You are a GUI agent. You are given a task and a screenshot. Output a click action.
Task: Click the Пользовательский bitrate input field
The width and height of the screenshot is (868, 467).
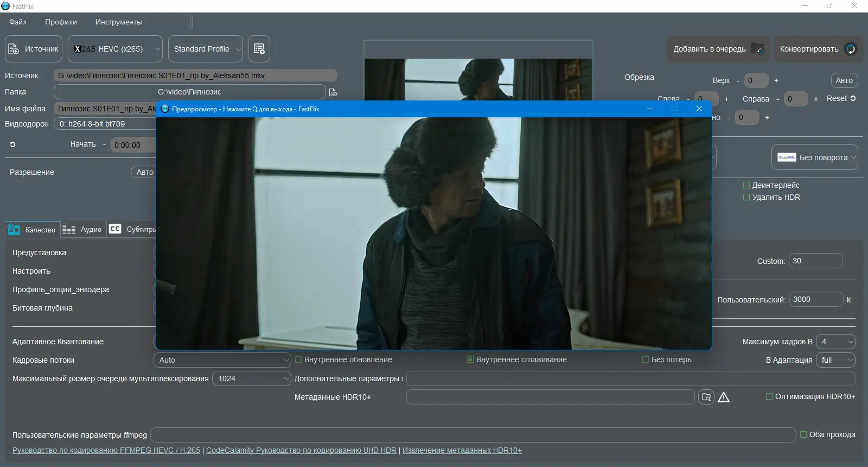click(815, 299)
